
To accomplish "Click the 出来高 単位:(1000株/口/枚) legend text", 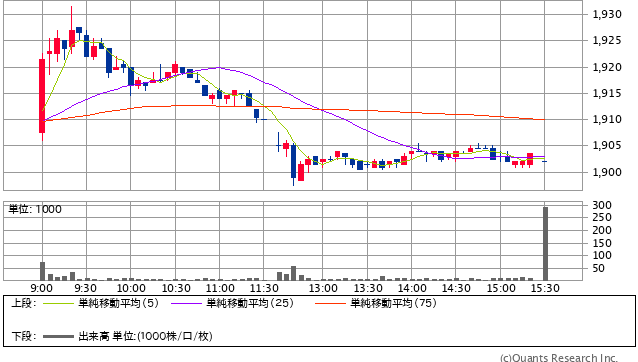I will pyautogui.click(x=145, y=336).
